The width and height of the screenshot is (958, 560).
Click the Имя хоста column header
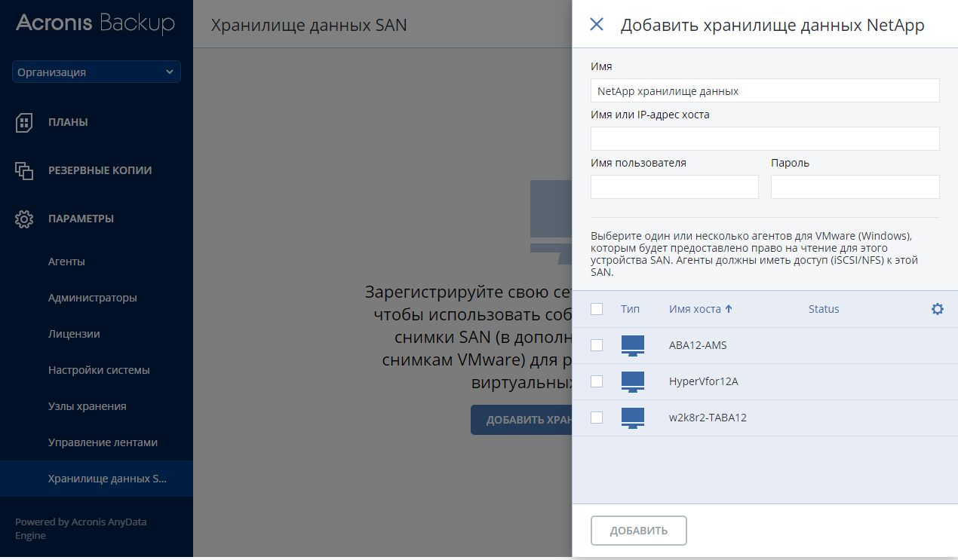pos(695,309)
